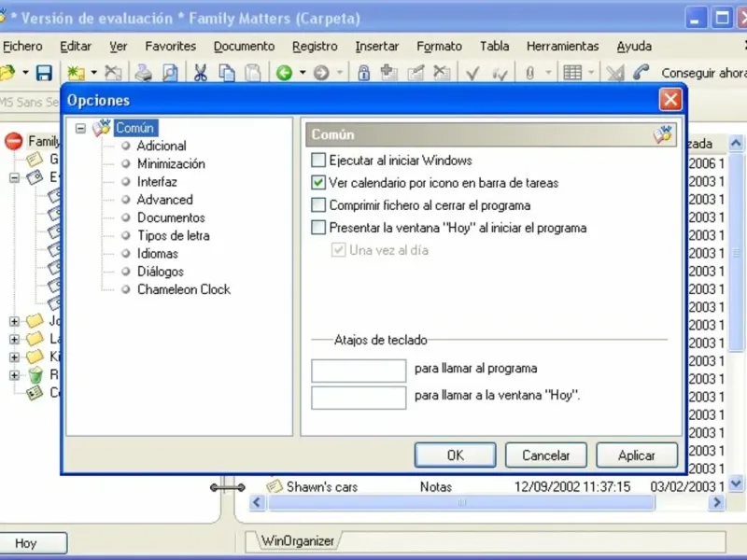Click the edit record pencil icon

coord(416,73)
